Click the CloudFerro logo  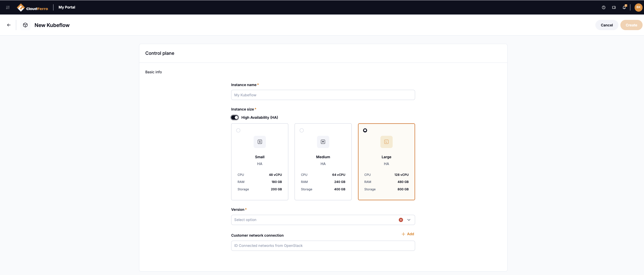click(x=32, y=7)
